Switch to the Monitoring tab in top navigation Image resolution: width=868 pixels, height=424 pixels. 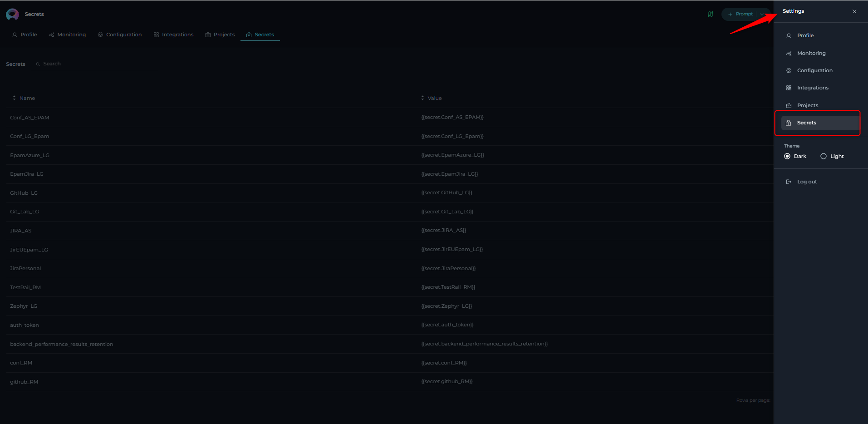pos(67,35)
